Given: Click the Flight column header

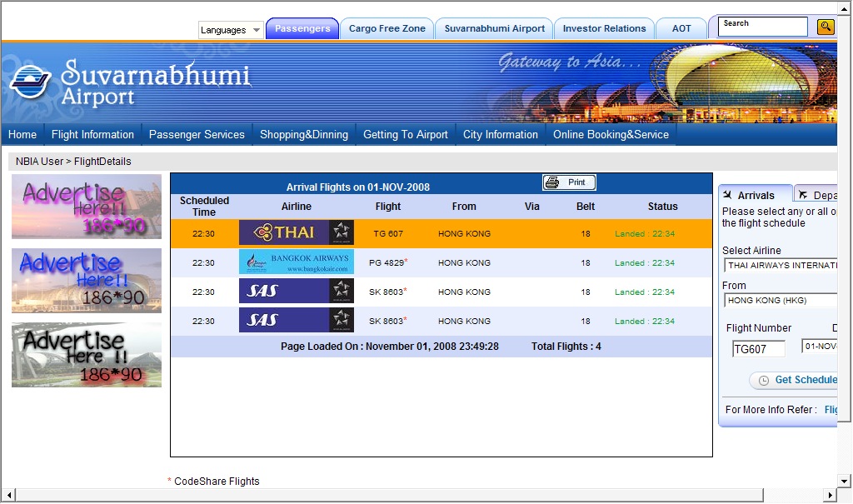Looking at the screenshot, I should (x=388, y=207).
